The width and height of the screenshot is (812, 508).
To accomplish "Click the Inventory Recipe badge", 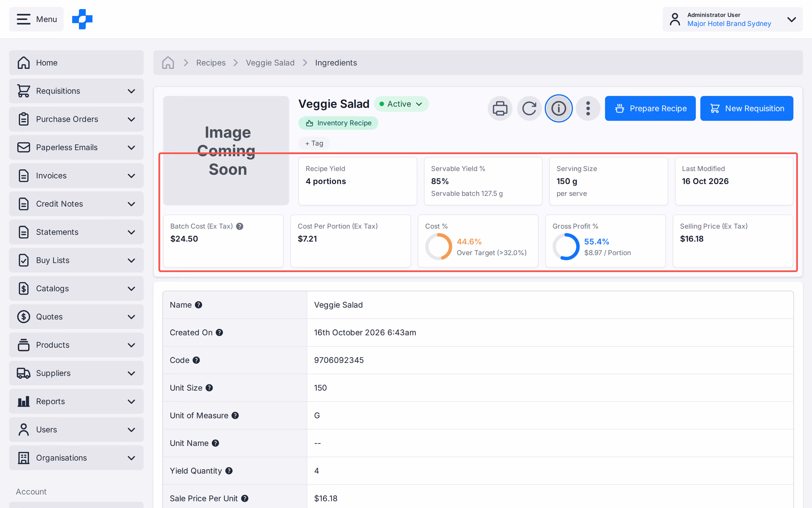I will click(x=338, y=123).
